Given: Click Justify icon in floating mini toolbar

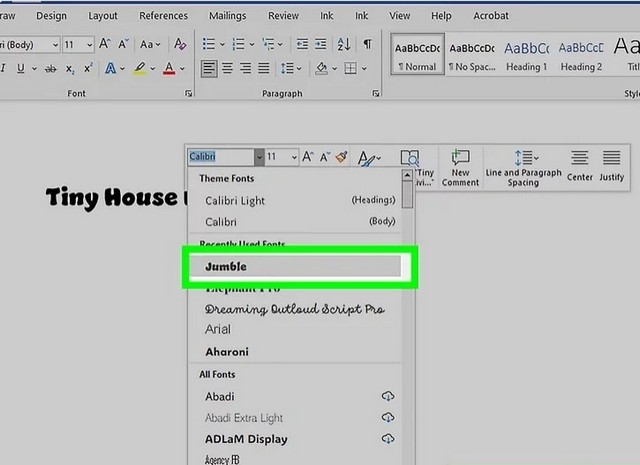Looking at the screenshot, I should 611,166.
